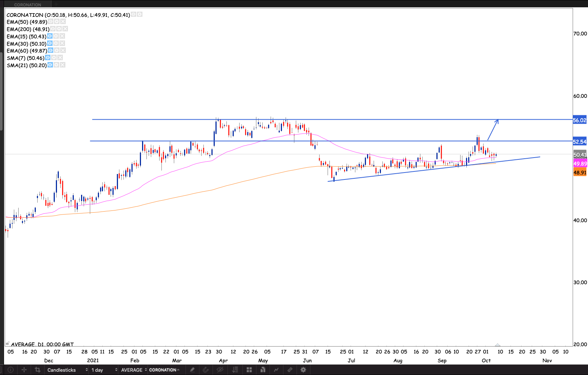Open the CORONATION symbol selector
The width and height of the screenshot is (588, 375).
coord(164,370)
